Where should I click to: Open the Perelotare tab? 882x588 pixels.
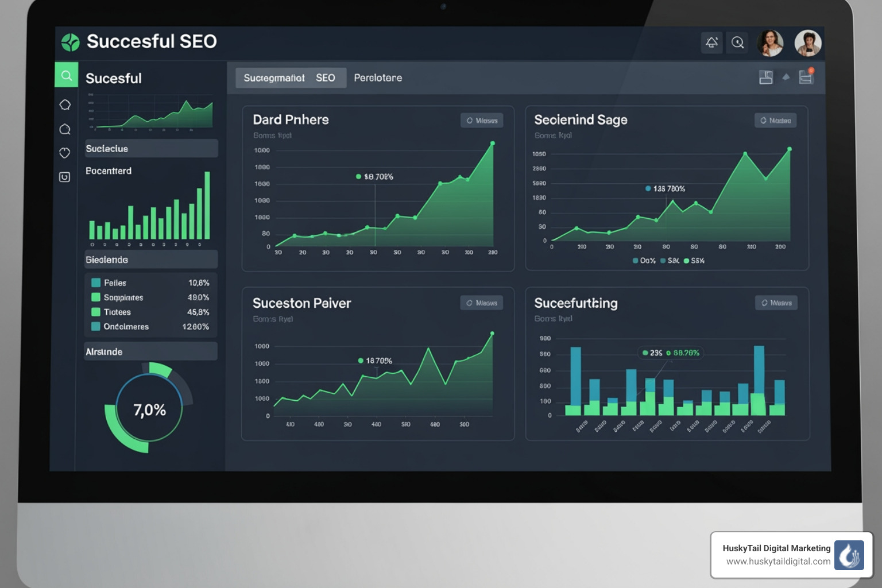pos(378,77)
